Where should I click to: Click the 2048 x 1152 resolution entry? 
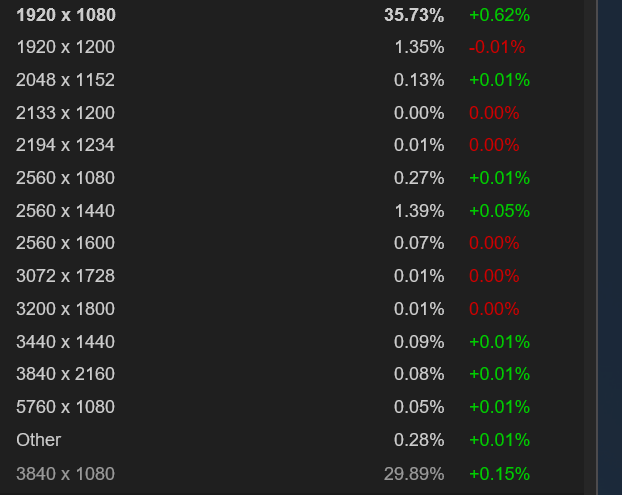66,80
